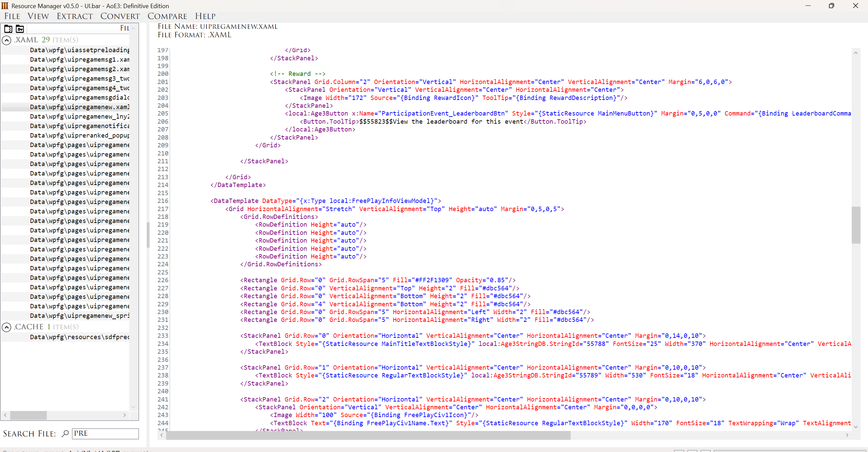Image resolution: width=868 pixels, height=452 pixels.
Task: Click the Search File input field
Action: tap(105, 434)
